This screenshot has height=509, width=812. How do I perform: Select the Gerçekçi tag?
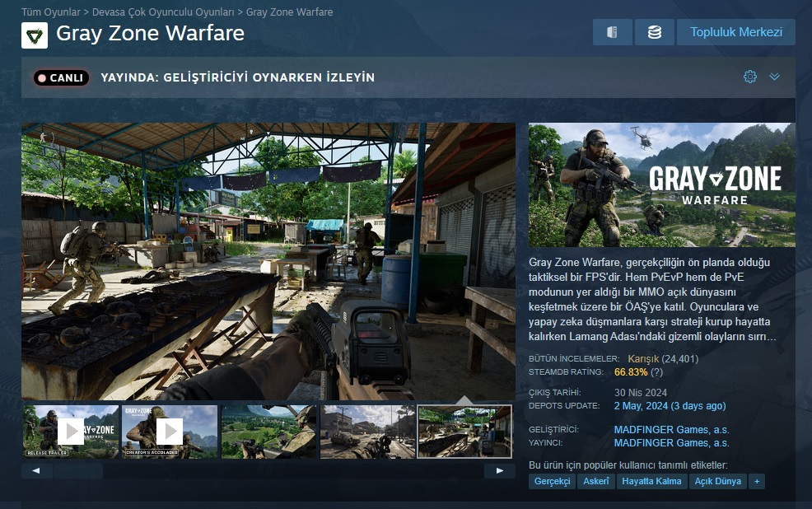(x=552, y=481)
